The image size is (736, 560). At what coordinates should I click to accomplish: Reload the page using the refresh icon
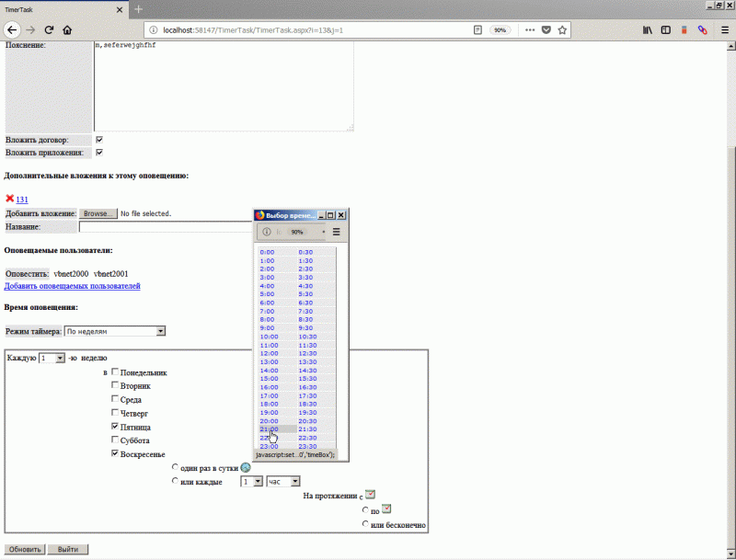pyautogui.click(x=49, y=29)
